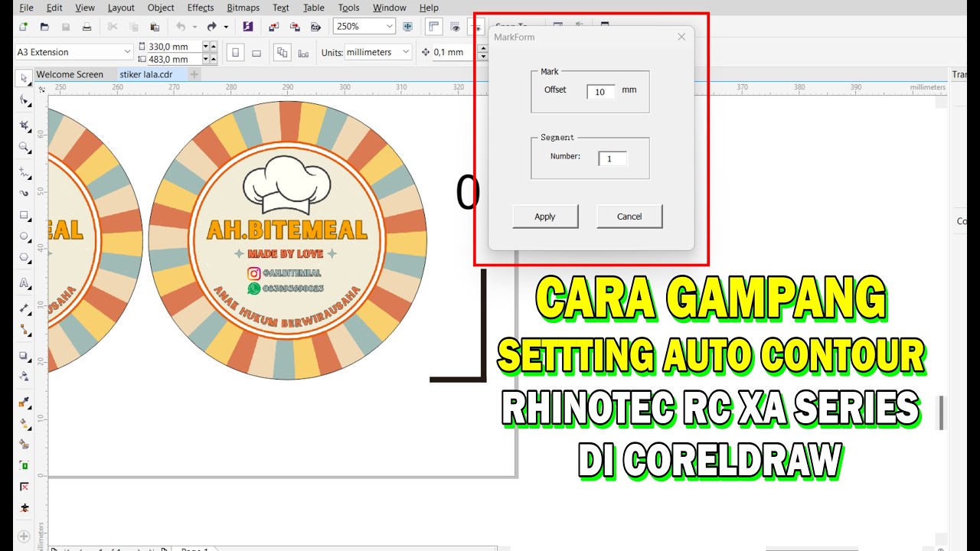Select the Drop Shadow tool
The height and width of the screenshot is (551, 980).
24,355
